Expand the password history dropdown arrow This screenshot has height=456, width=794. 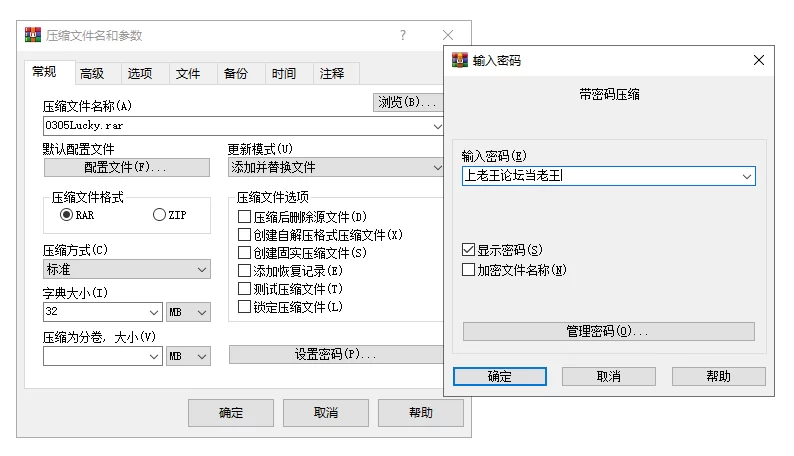[x=746, y=176]
